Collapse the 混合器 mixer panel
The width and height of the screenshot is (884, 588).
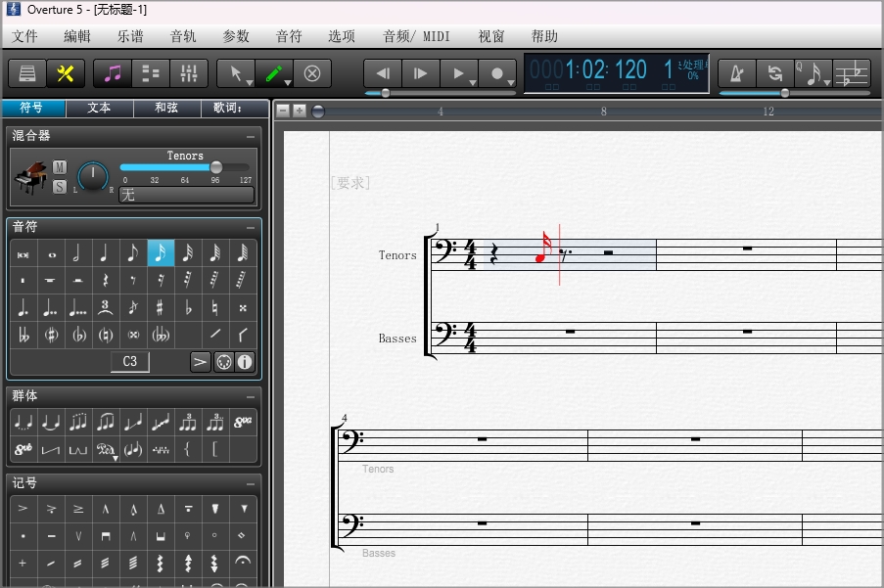pyautogui.click(x=251, y=136)
